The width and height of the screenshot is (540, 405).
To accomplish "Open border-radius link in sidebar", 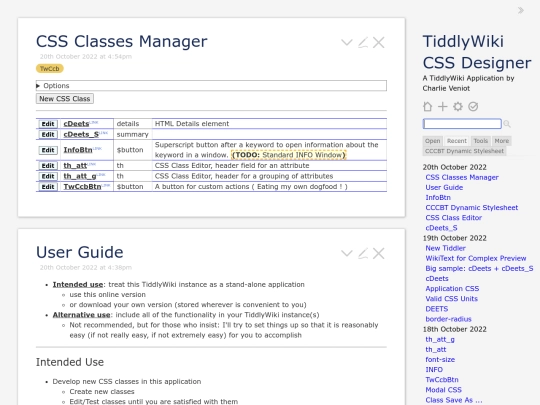I will (x=448, y=319).
